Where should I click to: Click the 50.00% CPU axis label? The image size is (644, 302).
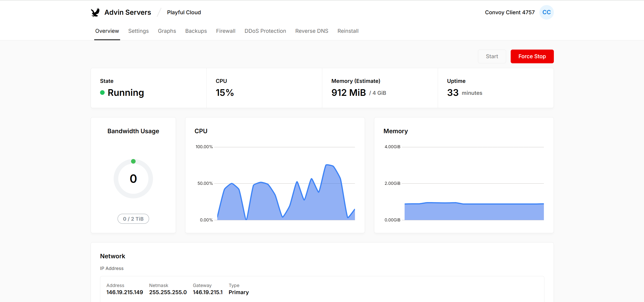click(x=205, y=183)
